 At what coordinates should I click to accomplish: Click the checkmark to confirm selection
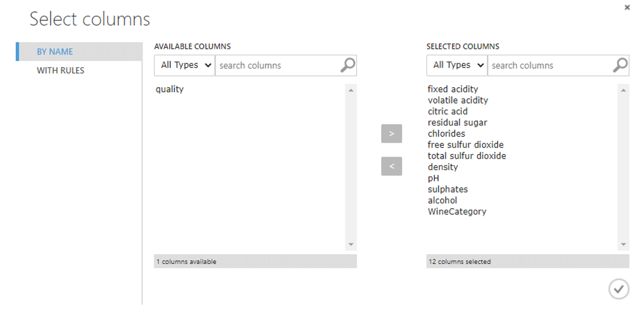(619, 289)
